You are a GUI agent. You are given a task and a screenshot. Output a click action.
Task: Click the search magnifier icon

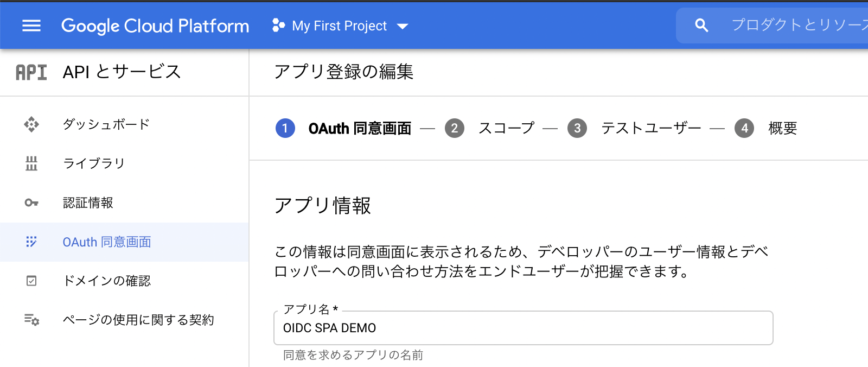701,25
